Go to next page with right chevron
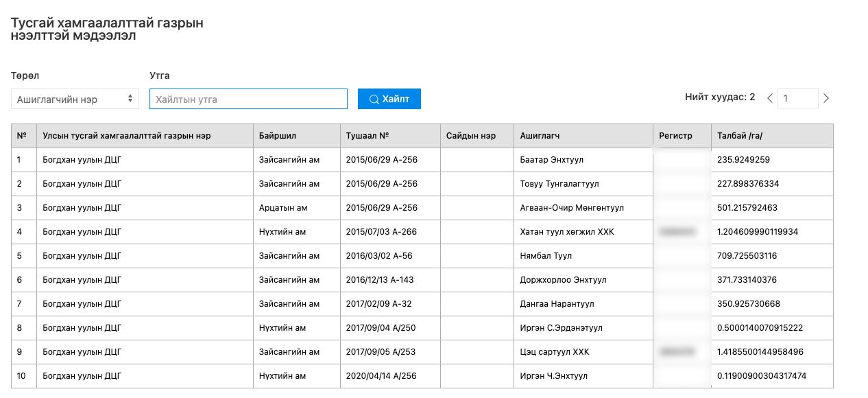 (826, 98)
